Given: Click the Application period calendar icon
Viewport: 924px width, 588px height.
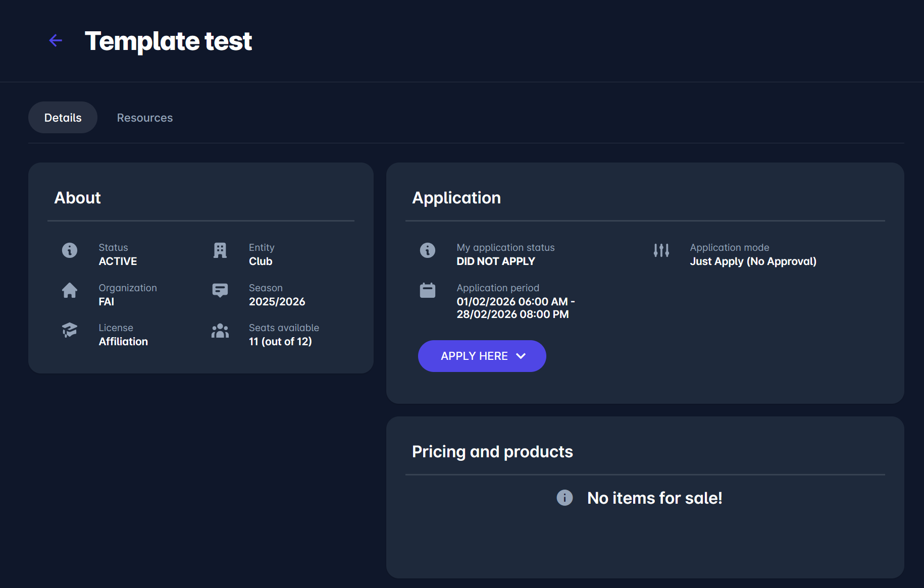Looking at the screenshot, I should [428, 290].
